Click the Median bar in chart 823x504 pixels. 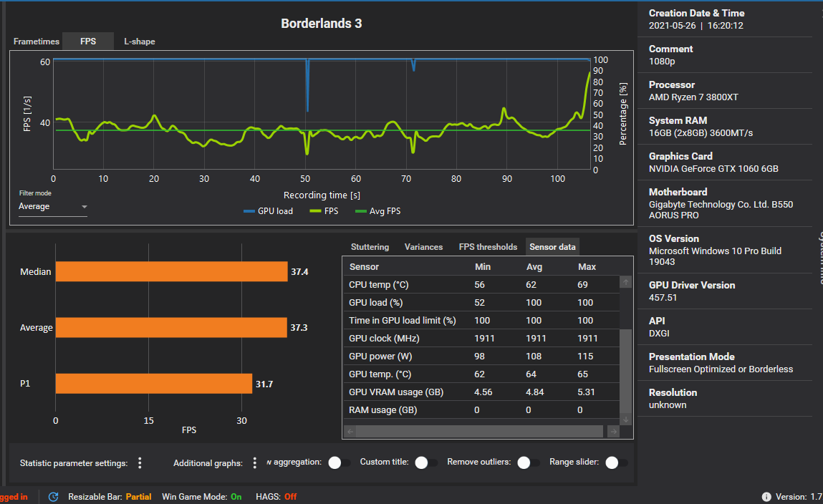[172, 271]
